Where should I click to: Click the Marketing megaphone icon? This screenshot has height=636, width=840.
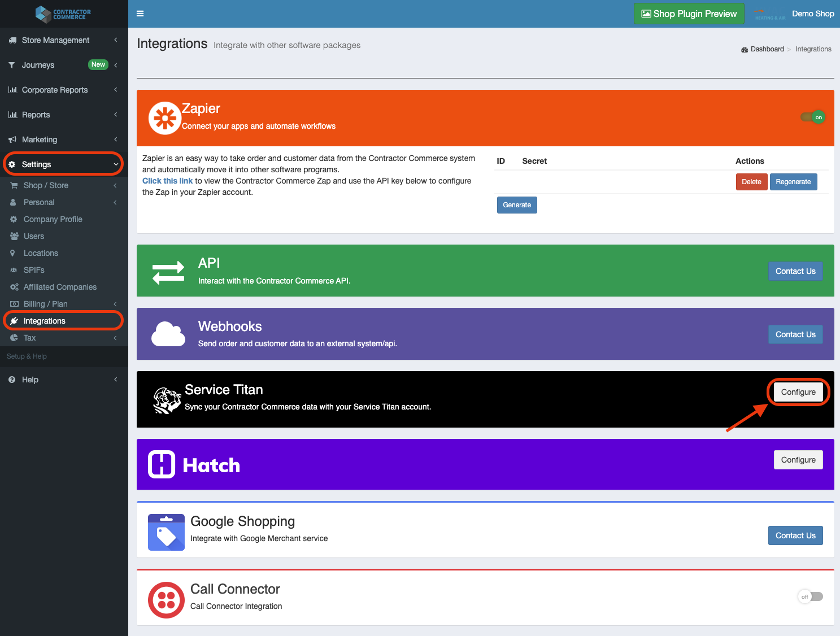click(12, 140)
